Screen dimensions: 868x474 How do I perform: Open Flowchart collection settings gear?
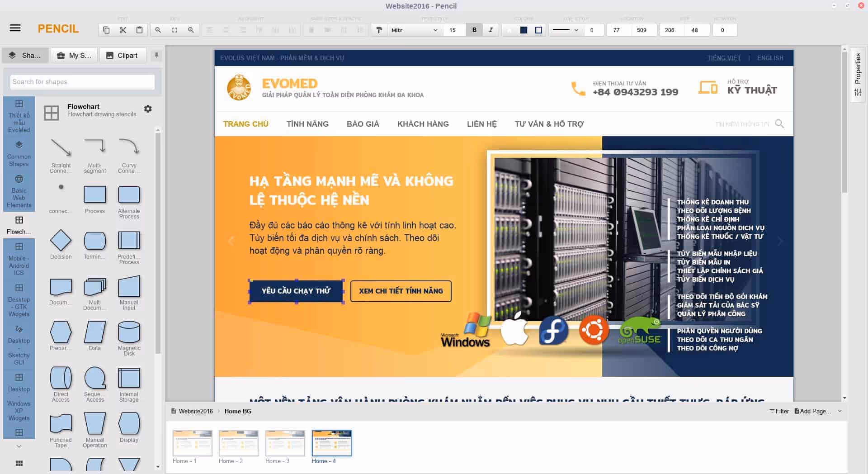(x=148, y=109)
